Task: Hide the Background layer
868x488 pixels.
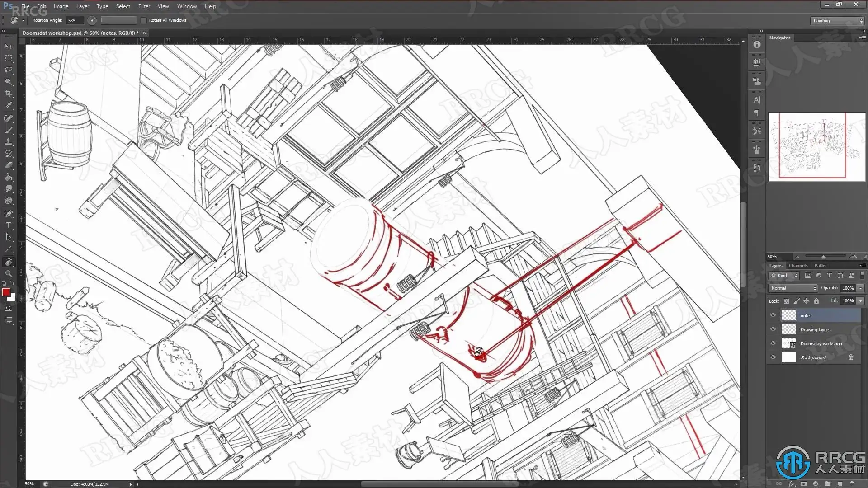Action: click(773, 357)
